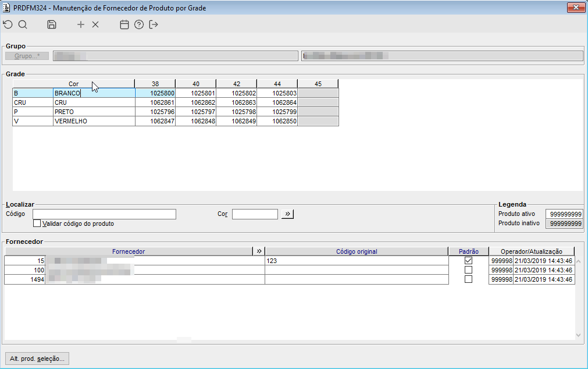Click product code 1062850
The image size is (588, 369).
pyautogui.click(x=277, y=121)
